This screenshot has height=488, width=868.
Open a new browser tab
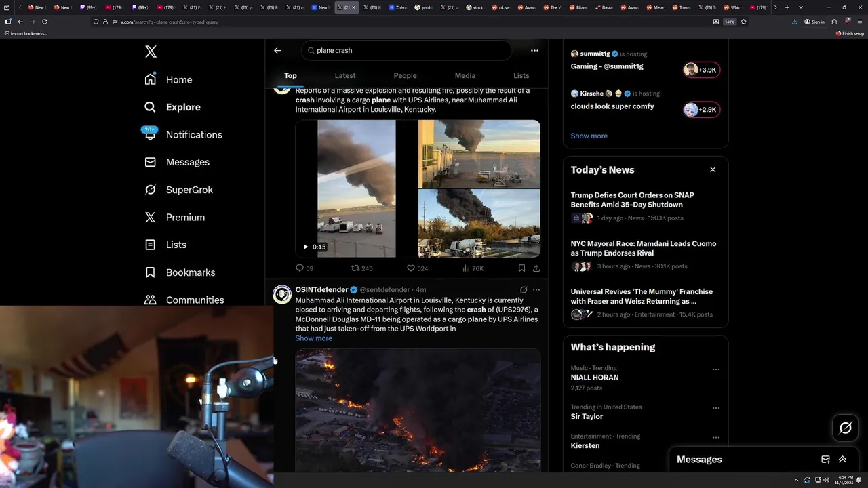(787, 7)
